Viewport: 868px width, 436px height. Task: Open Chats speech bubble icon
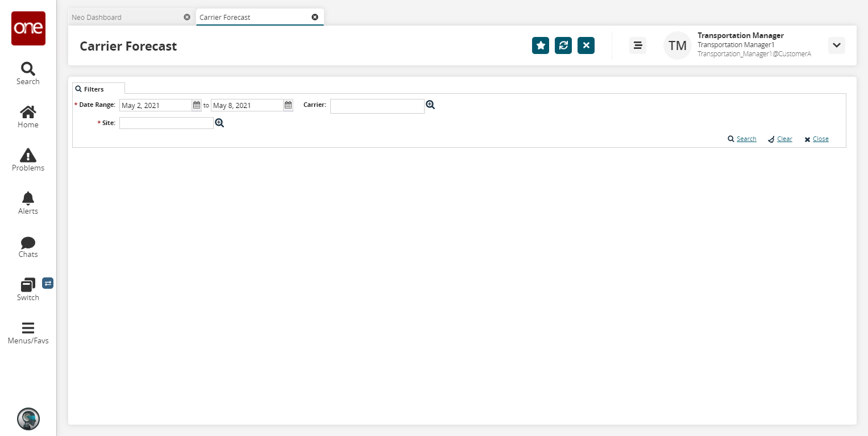[x=28, y=243]
